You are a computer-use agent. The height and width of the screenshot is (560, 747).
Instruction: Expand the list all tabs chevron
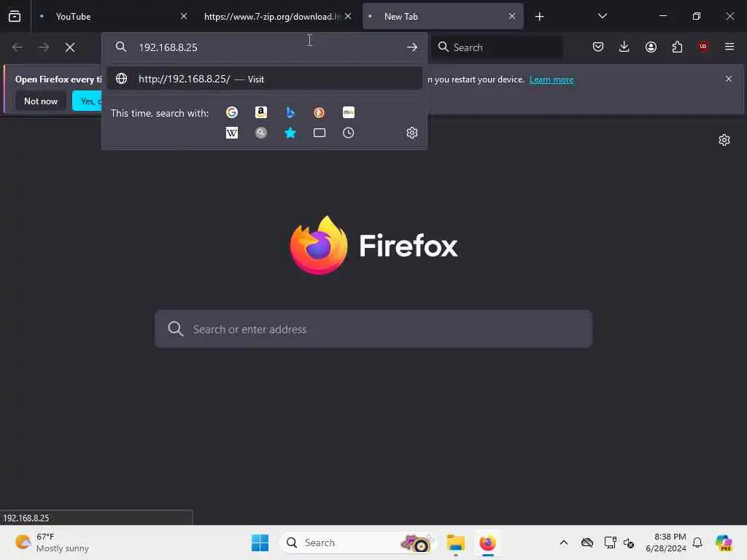click(x=602, y=17)
